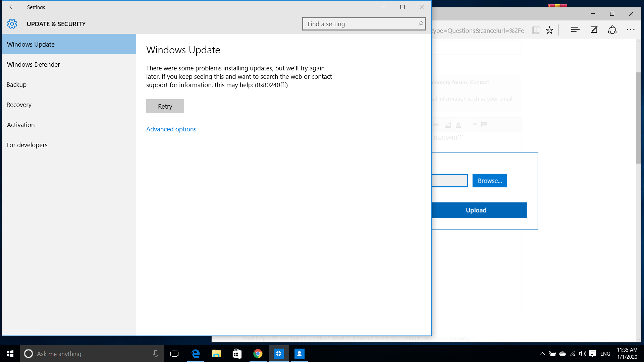
Task: Click the OneDrive cloud tray icon
Action: click(x=562, y=354)
